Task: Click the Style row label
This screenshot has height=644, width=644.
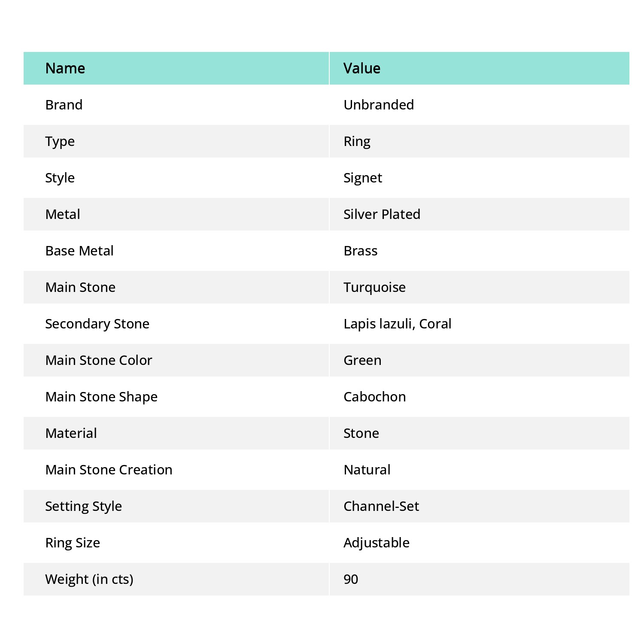Action: click(60, 178)
